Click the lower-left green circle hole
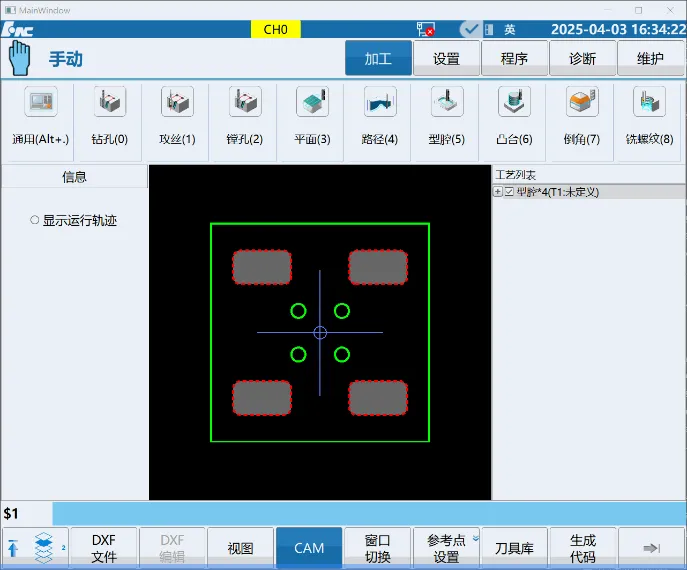Viewport: 688px width, 570px height. click(x=298, y=354)
